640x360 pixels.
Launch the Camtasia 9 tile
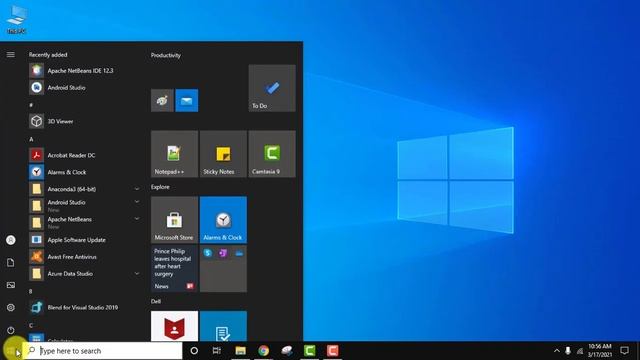click(x=272, y=154)
